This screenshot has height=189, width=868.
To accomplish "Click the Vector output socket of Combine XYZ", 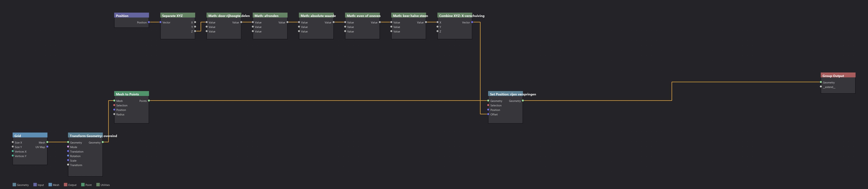I will [472, 22].
